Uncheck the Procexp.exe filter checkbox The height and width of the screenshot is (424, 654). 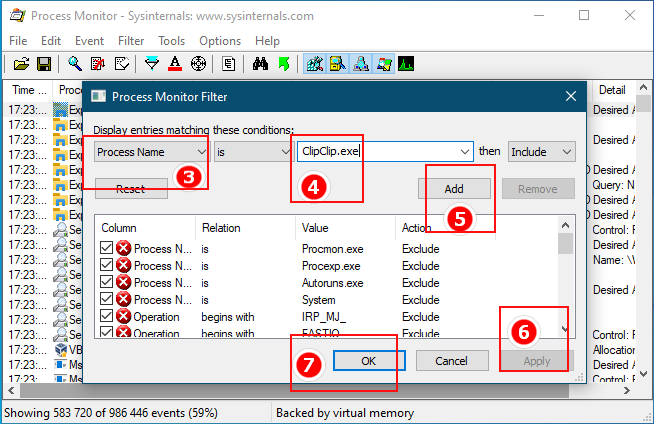click(x=106, y=265)
